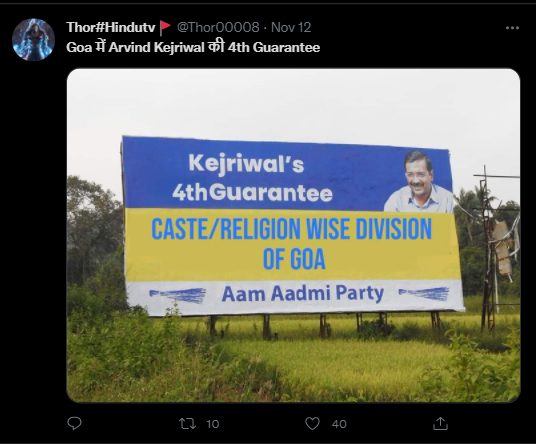
Task: Like the tweet with the heart icon
Action: (x=312, y=424)
